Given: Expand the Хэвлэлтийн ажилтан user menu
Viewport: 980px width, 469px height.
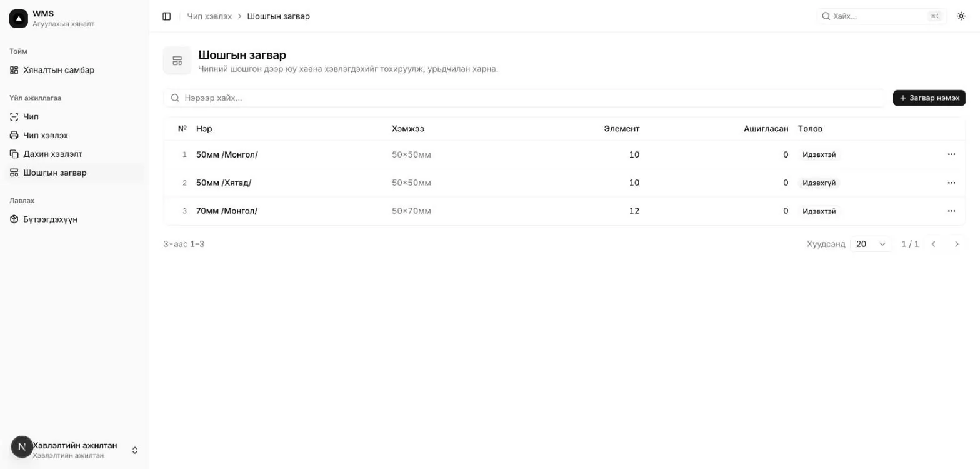Looking at the screenshot, I should pyautogui.click(x=74, y=450).
